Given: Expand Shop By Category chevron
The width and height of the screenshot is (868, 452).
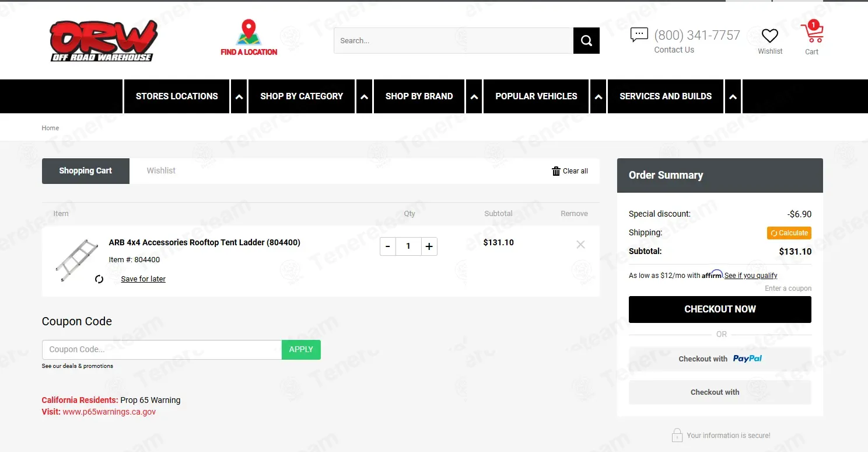Looking at the screenshot, I should click(x=365, y=96).
